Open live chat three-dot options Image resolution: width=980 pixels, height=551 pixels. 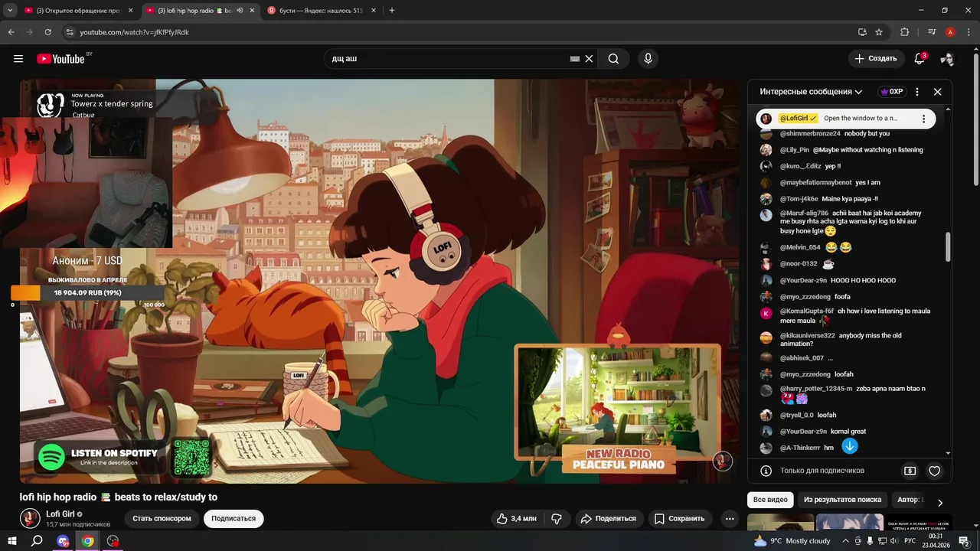[x=917, y=92]
